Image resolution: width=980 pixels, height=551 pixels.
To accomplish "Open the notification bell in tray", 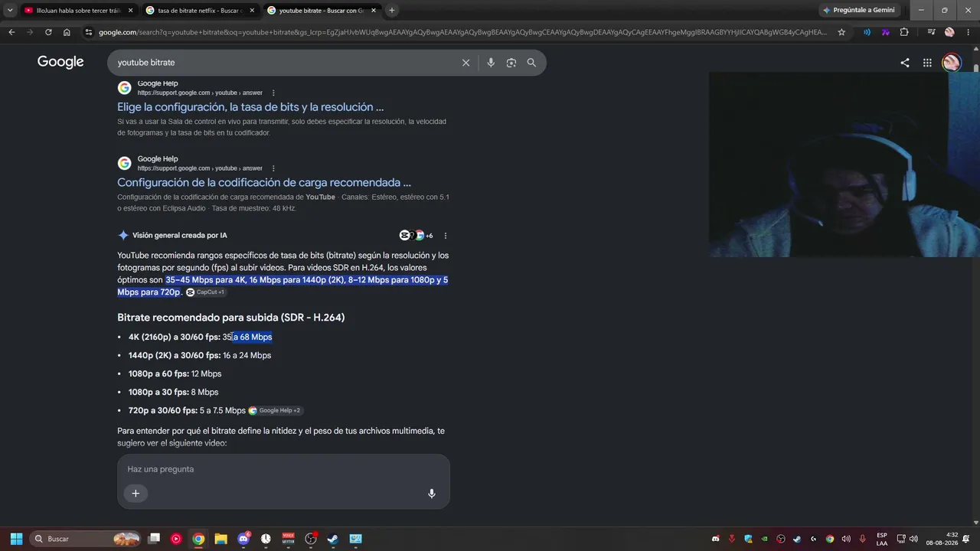I will [966, 539].
